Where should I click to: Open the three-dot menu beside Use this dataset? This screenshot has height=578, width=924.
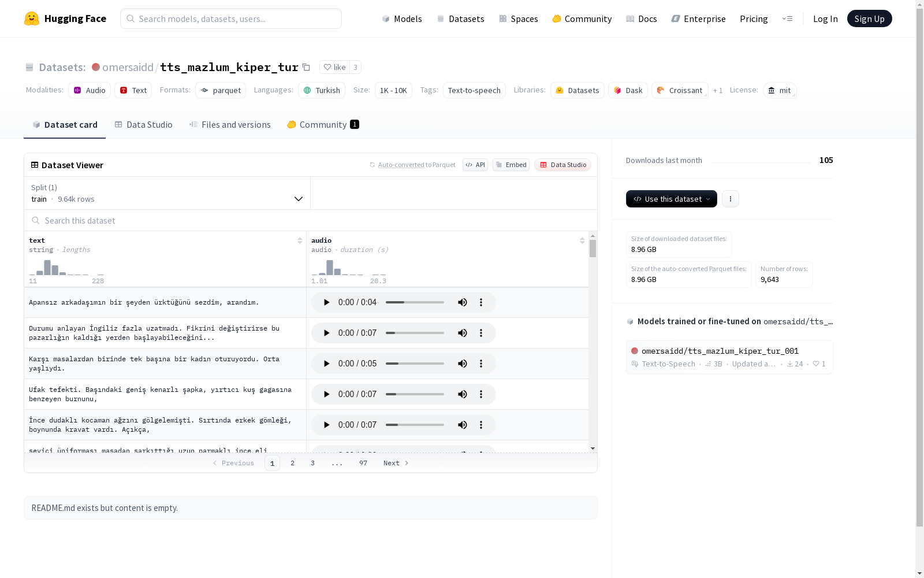pos(731,199)
